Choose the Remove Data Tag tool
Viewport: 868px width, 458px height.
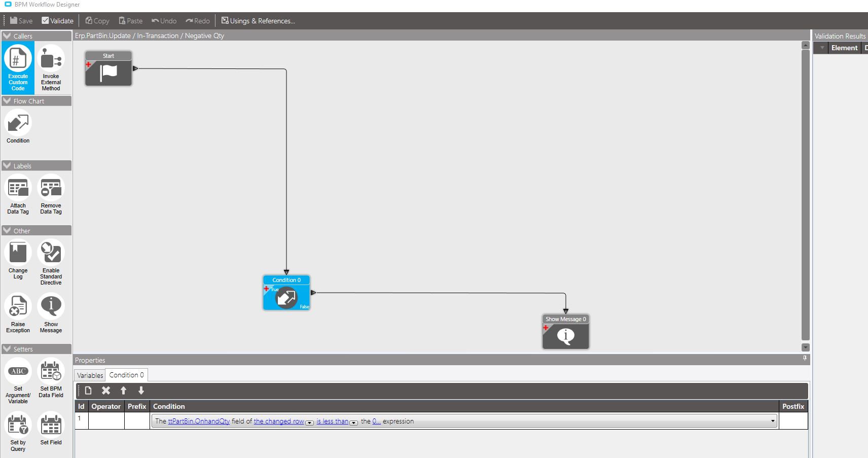coord(51,195)
